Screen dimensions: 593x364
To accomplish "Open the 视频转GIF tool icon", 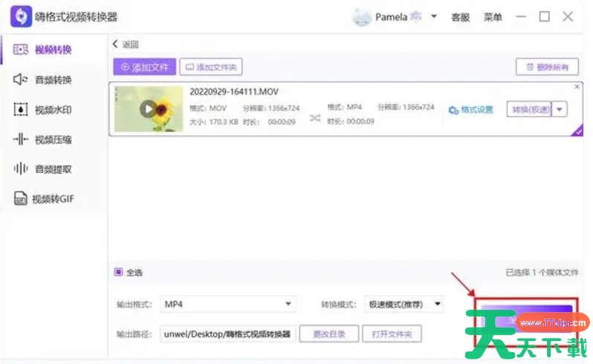I will [20, 199].
